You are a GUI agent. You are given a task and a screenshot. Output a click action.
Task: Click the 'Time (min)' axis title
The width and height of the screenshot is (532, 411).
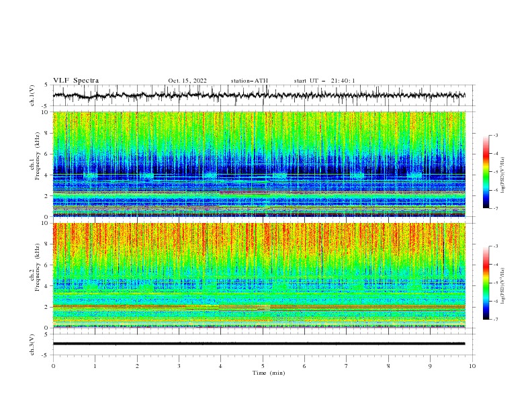[x=269, y=373]
